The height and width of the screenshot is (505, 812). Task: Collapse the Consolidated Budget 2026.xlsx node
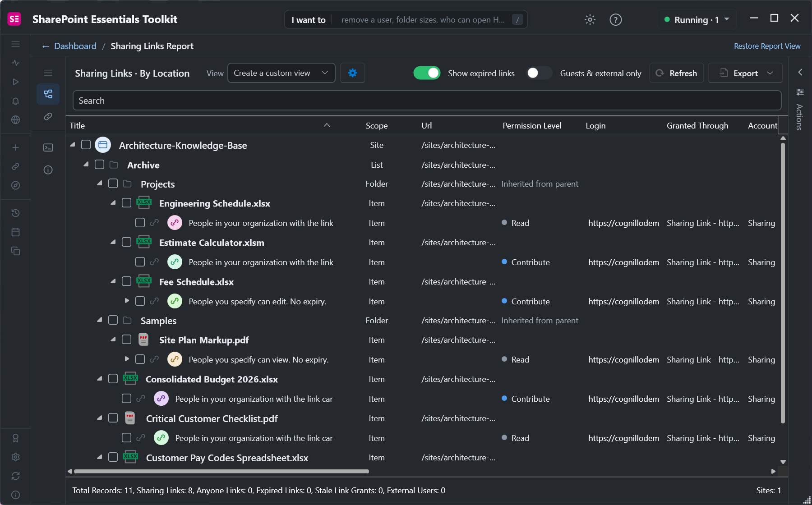click(99, 379)
